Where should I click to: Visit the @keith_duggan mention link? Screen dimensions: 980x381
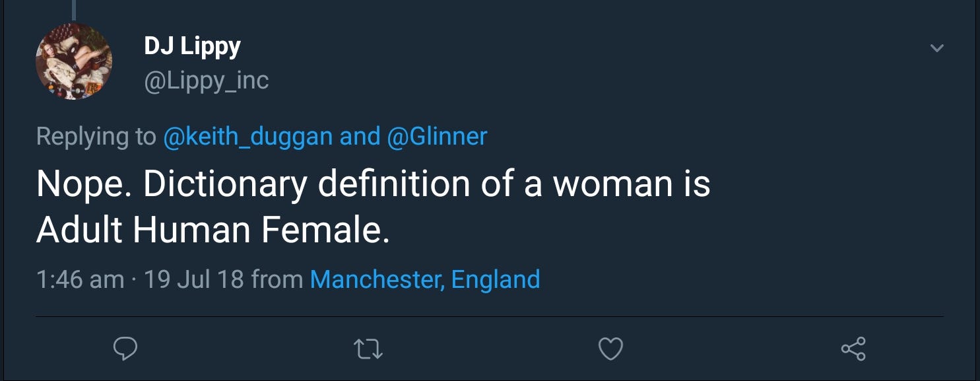[x=247, y=136]
